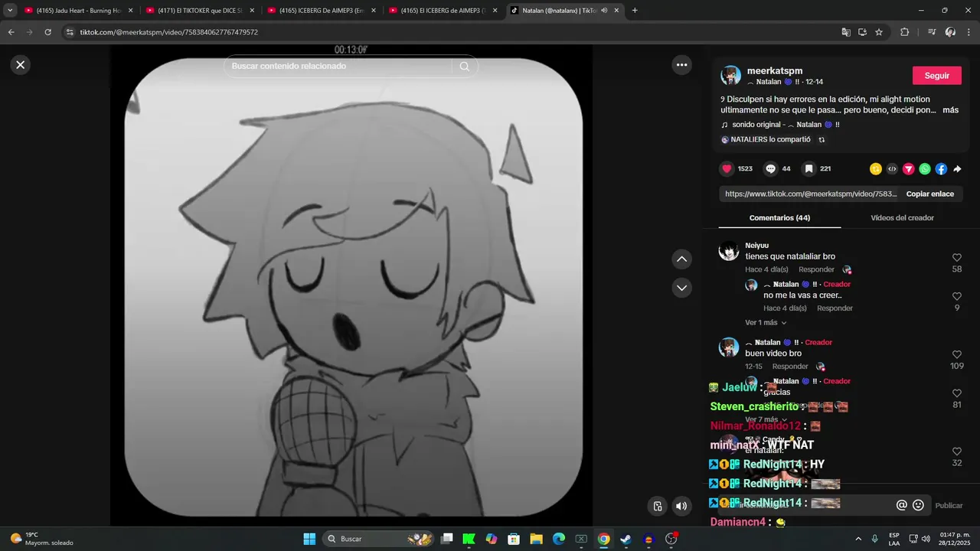The width and height of the screenshot is (980, 551).
Task: Open Windows Start menu
Action: tap(309, 539)
